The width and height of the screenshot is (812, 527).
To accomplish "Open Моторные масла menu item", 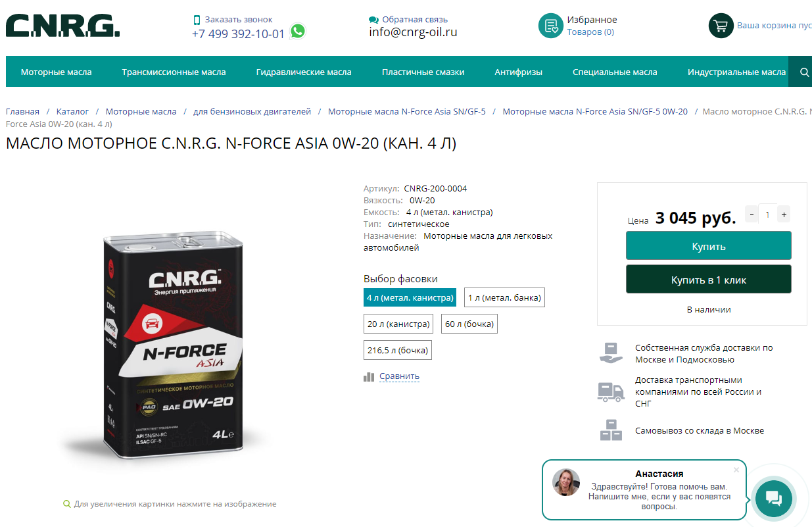I will [57, 72].
